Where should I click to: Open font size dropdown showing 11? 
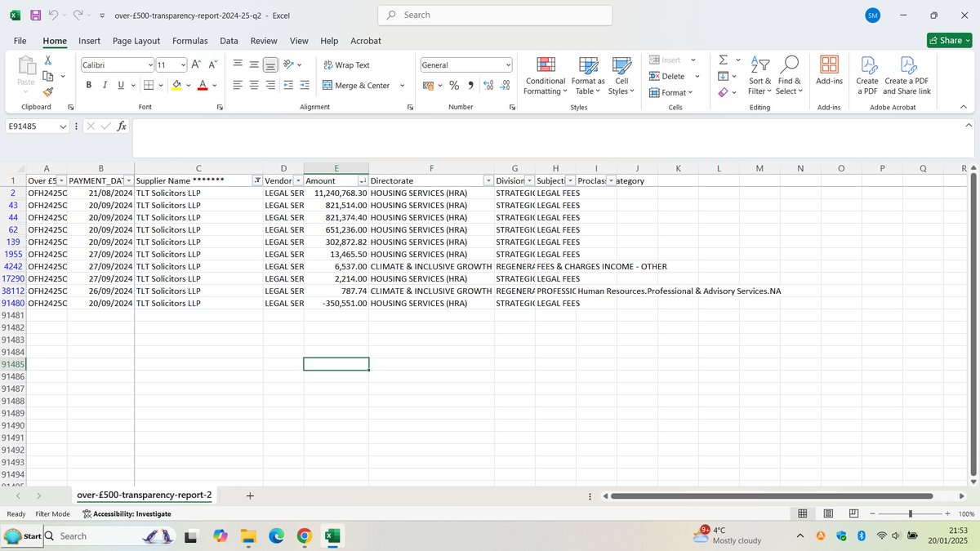[x=183, y=64]
